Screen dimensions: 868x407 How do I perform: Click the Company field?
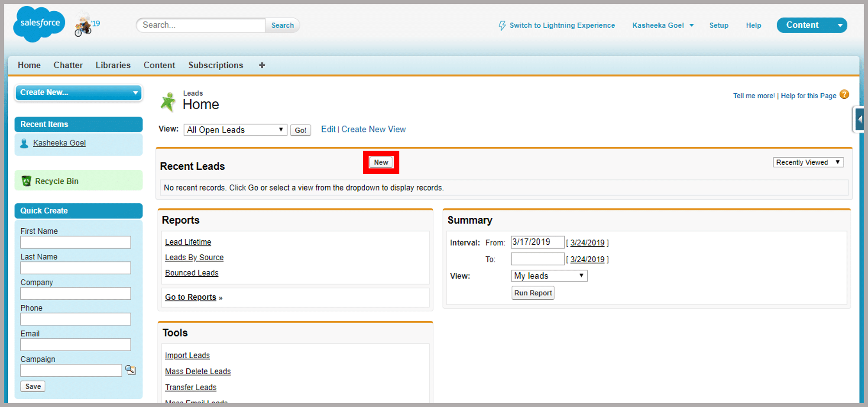click(76, 294)
